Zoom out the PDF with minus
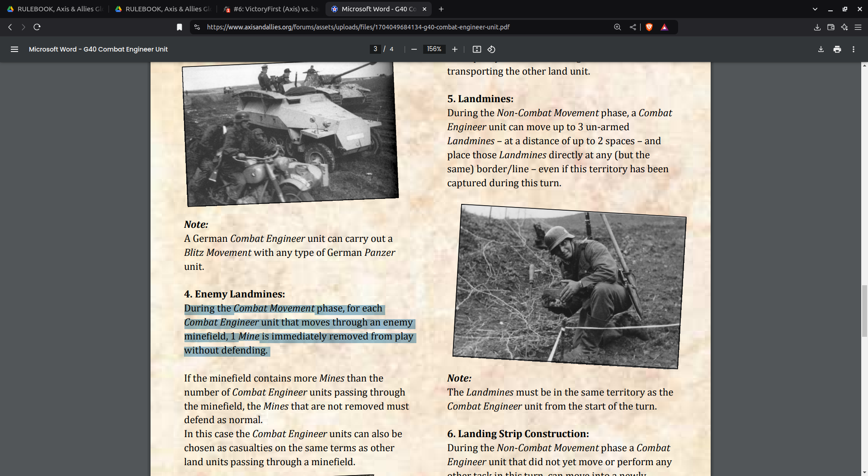This screenshot has height=476, width=868. (x=414, y=49)
